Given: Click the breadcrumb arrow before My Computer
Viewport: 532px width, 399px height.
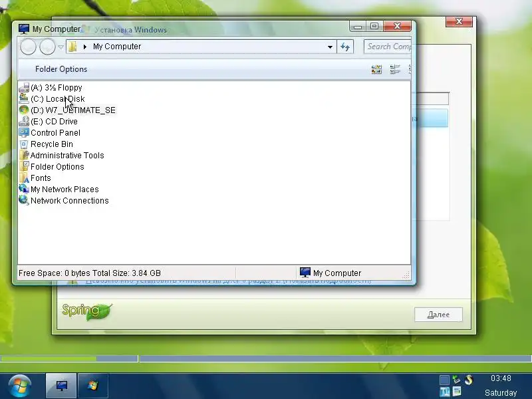Looking at the screenshot, I should coord(85,47).
